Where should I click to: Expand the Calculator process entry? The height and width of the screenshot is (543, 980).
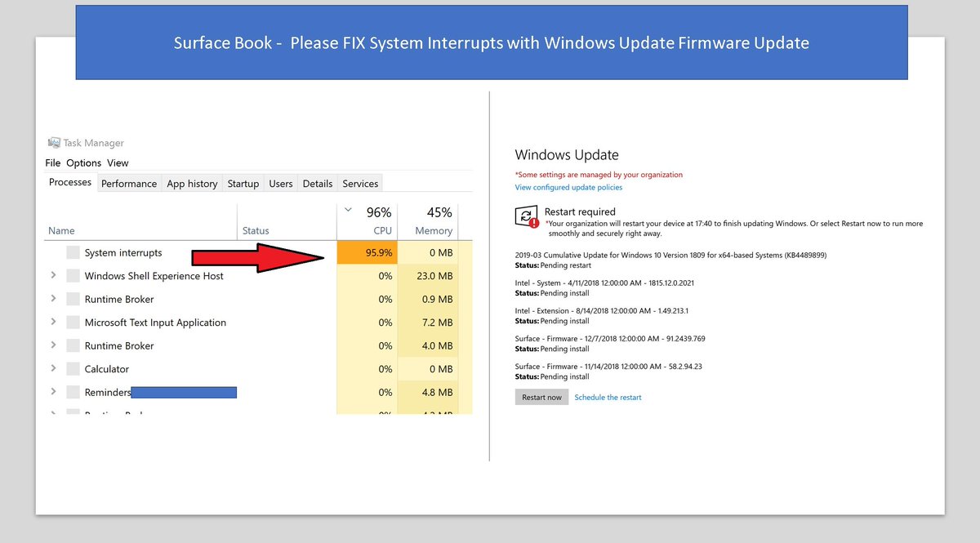click(x=56, y=369)
